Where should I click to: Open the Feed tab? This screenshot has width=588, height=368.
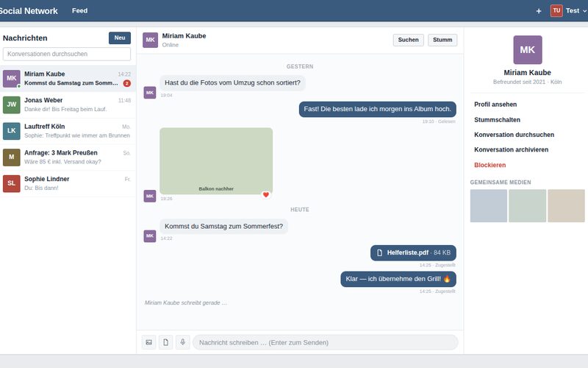pos(80,11)
